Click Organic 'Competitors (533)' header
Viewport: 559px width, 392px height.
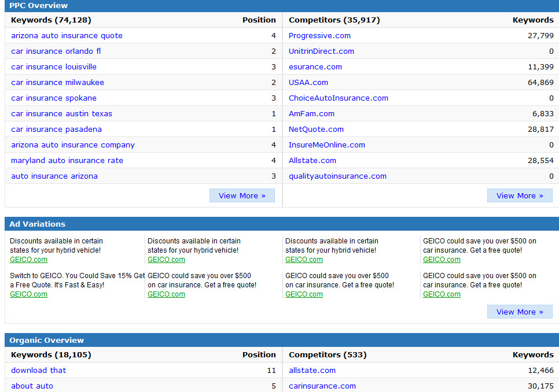(x=328, y=354)
